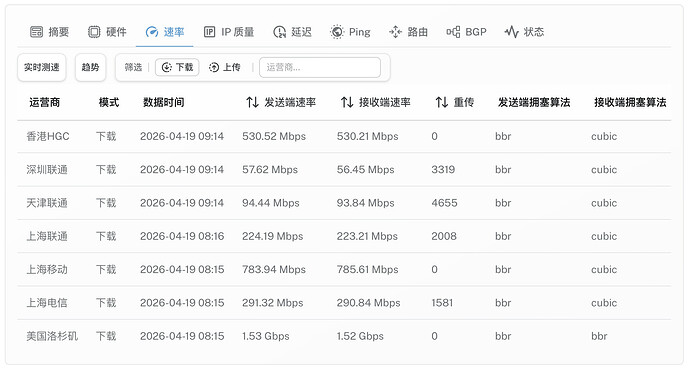Viewport: 690px width, 369px height.
Task: Select the 上海移动 row name
Action: click(47, 270)
